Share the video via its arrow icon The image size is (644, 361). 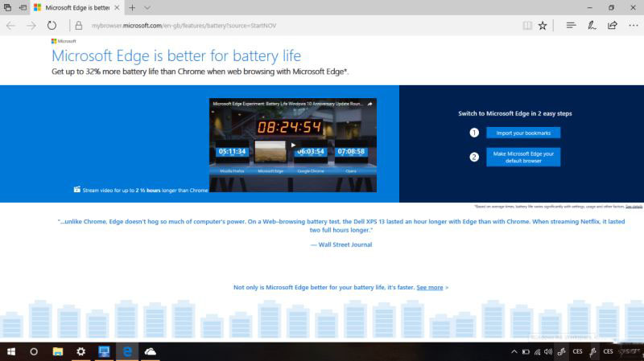(369, 105)
